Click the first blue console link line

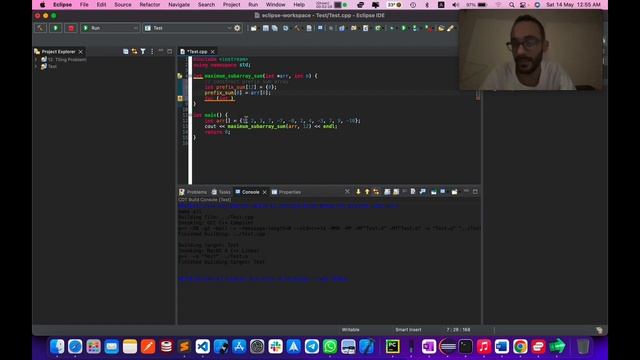(288, 205)
